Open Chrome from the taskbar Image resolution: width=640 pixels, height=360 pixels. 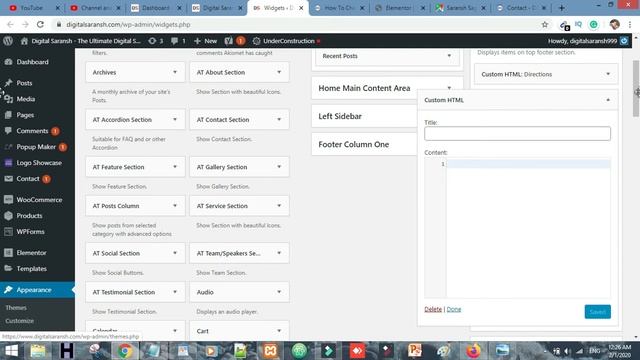coord(125,351)
